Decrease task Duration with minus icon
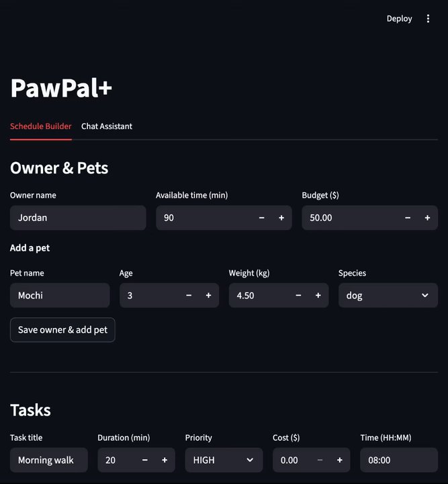This screenshot has height=484, width=448. tap(145, 460)
